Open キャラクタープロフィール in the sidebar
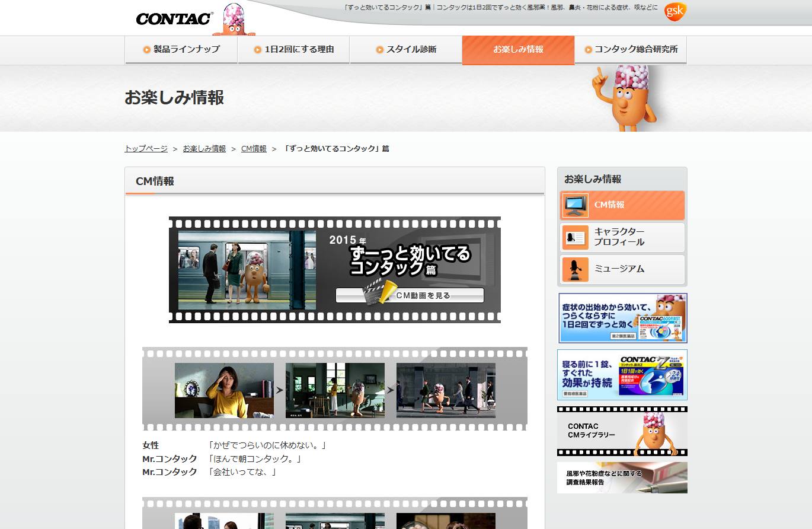 pyautogui.click(x=622, y=237)
